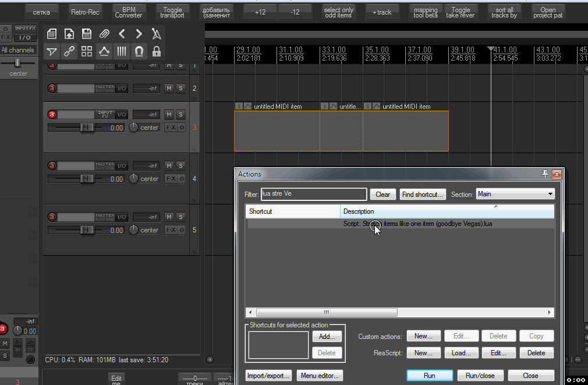Pin the Actions window with pushpin icon
Viewport: 588px width, 385px height.
[x=545, y=174]
